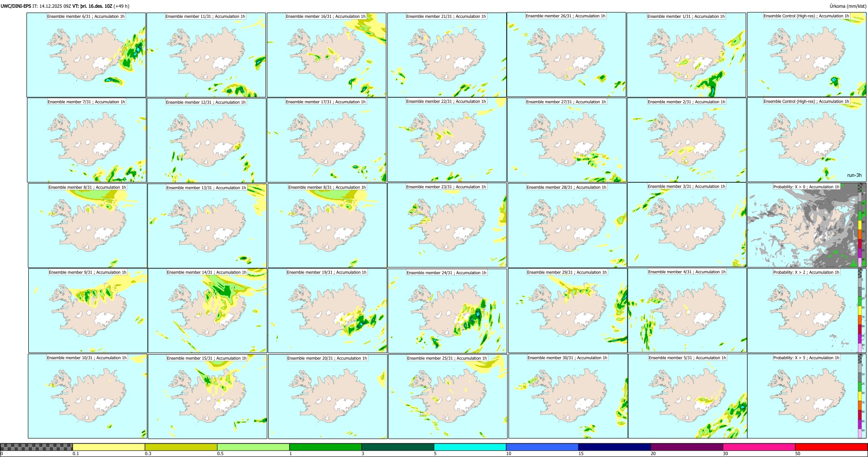
Task: Pick the blue 10–15 legend swatch
Action: pyautogui.click(x=542, y=447)
